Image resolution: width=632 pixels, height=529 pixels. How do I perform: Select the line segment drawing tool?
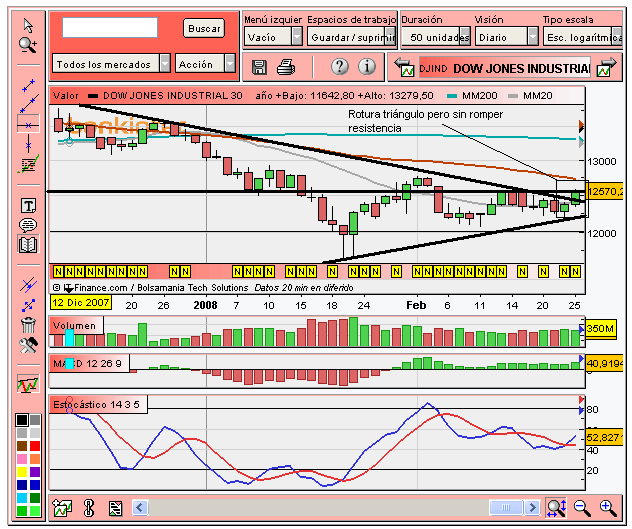(x=28, y=85)
